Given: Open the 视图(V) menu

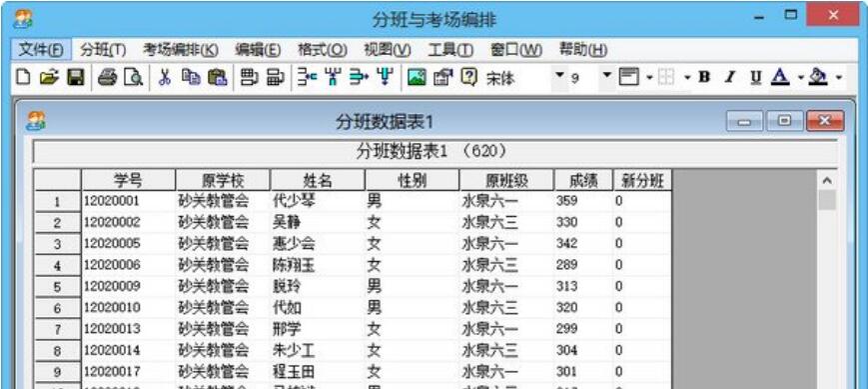Looking at the screenshot, I should pyautogui.click(x=387, y=50).
